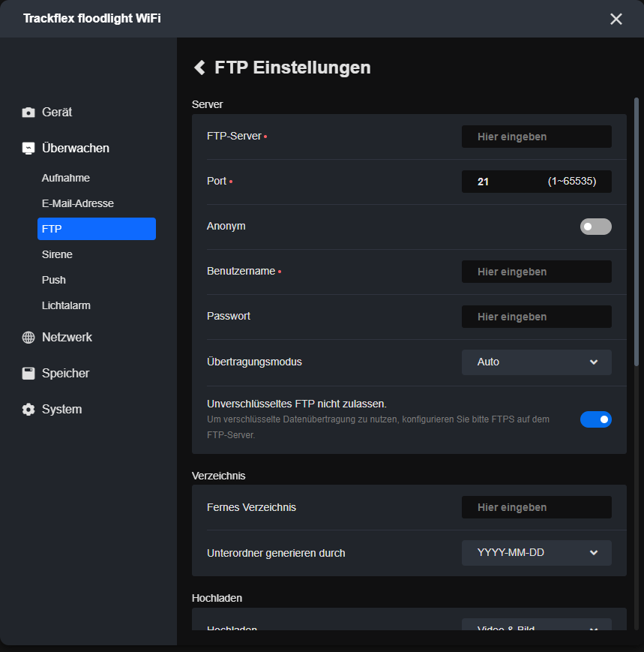This screenshot has width=644, height=652.
Task: Click the Port input field
Action: [x=536, y=182]
